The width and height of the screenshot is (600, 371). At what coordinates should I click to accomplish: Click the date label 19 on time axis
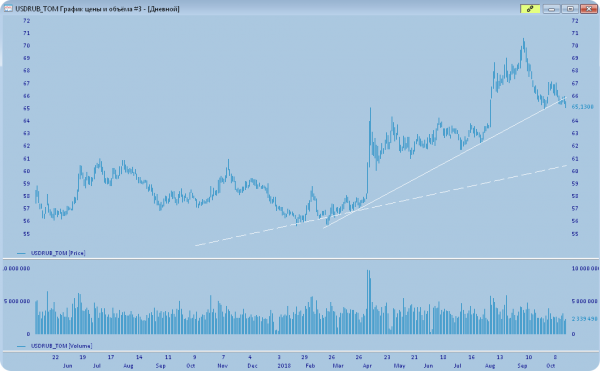coord(83,357)
